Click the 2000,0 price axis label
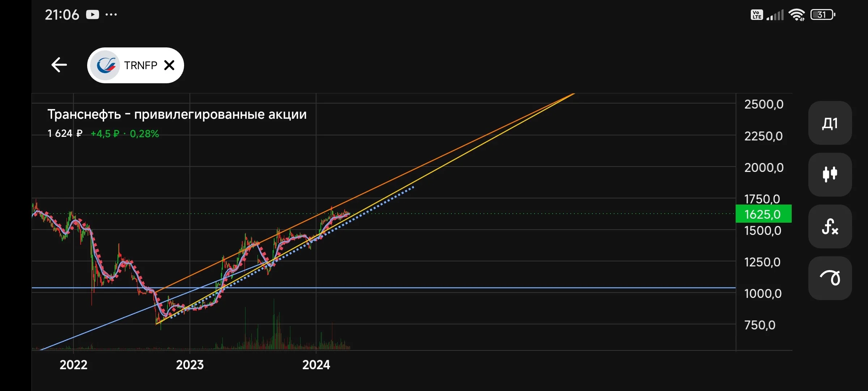Viewport: 868px width, 391px height. (764, 168)
